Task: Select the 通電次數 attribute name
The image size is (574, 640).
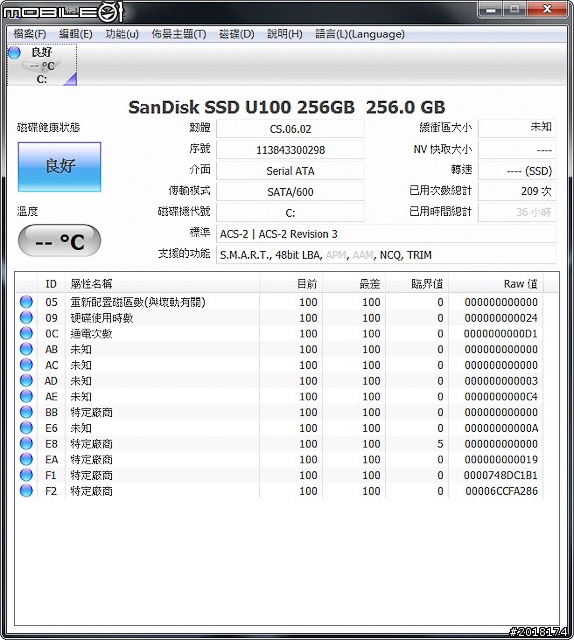Action: [x=91, y=333]
